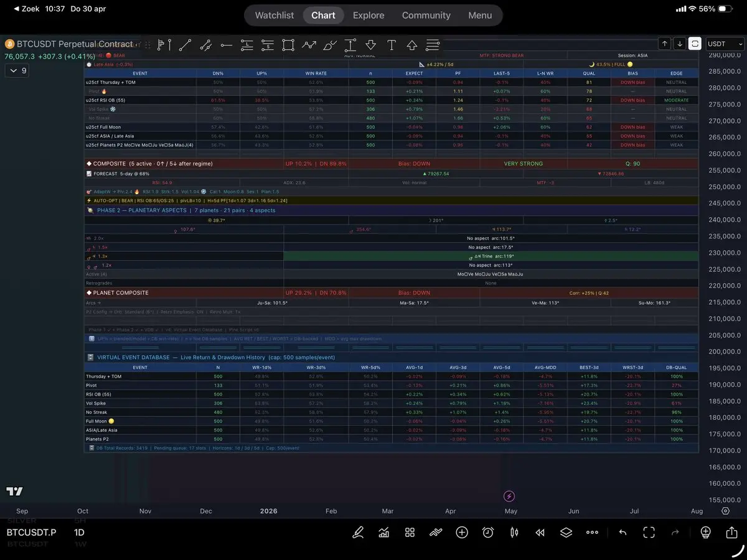Select the trend line drawing tool
This screenshot has height=560, width=747.
pyautogui.click(x=185, y=45)
